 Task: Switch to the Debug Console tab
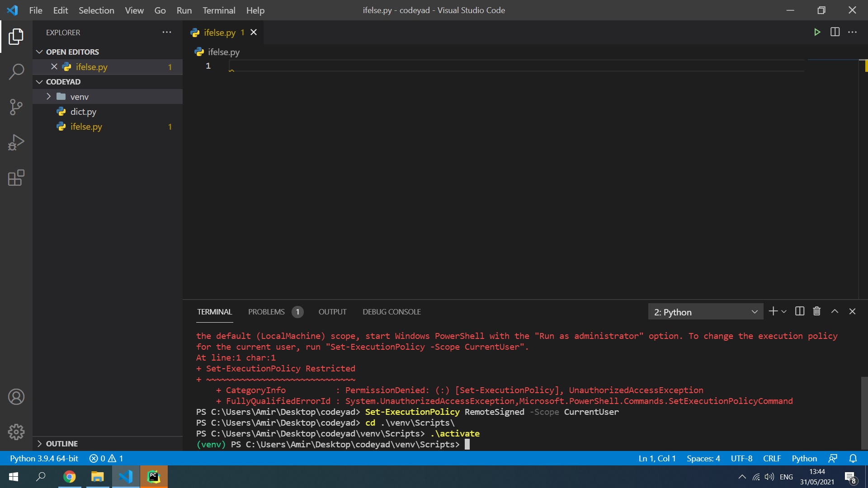pos(392,312)
